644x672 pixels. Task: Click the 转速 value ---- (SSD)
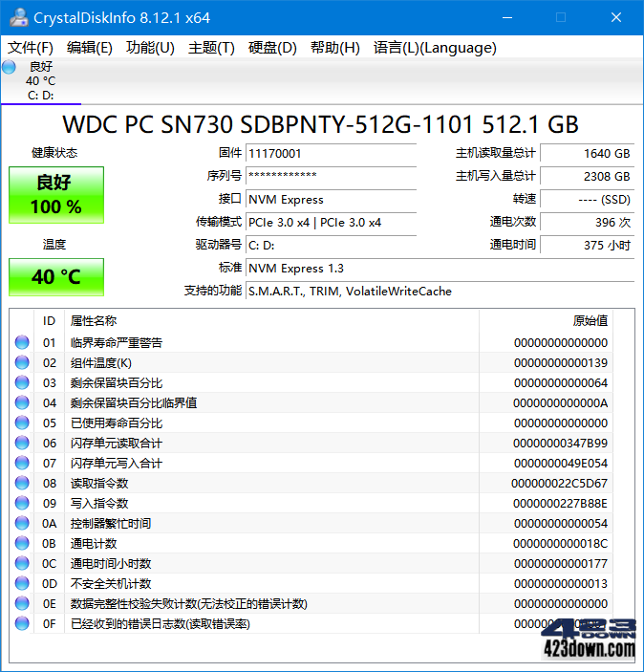point(588,199)
